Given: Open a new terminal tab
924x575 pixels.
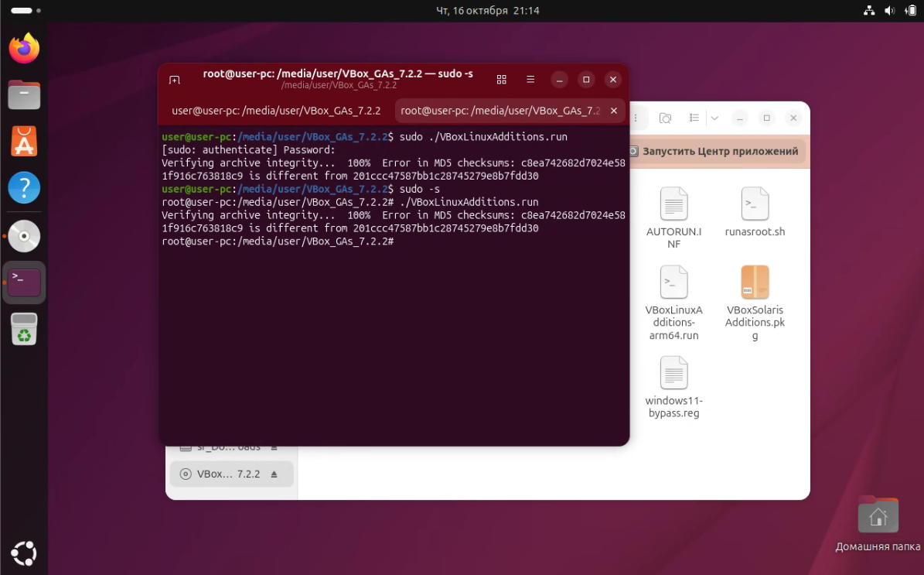Looking at the screenshot, I should point(175,80).
